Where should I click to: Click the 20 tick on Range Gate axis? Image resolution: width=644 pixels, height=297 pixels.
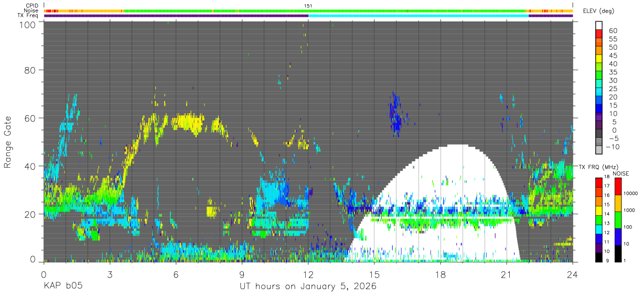pyautogui.click(x=30, y=214)
